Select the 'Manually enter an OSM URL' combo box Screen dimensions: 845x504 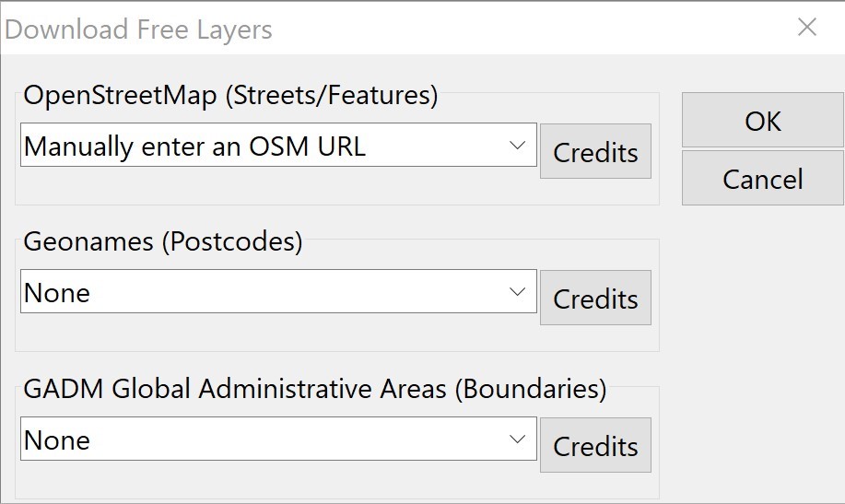pos(258,146)
